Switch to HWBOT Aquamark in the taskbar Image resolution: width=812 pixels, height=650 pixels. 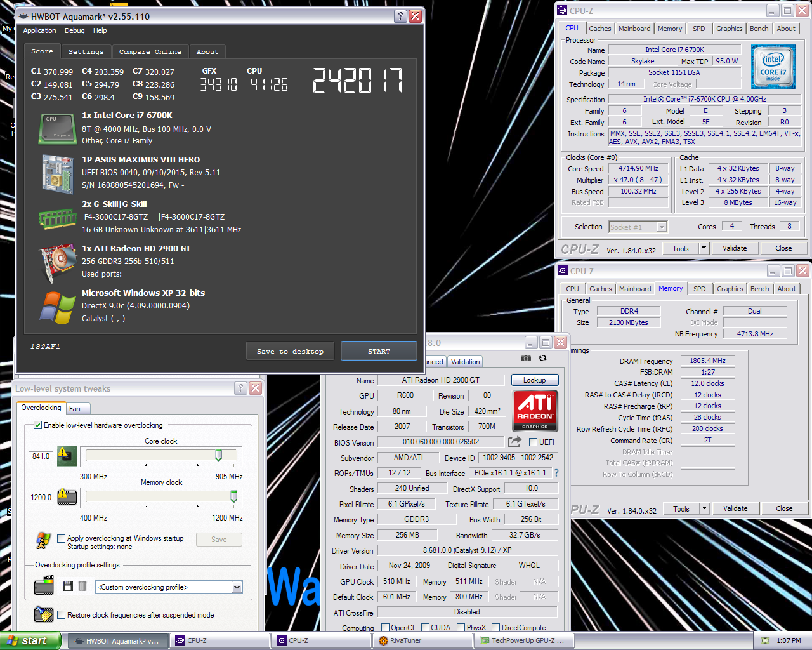tap(118, 640)
